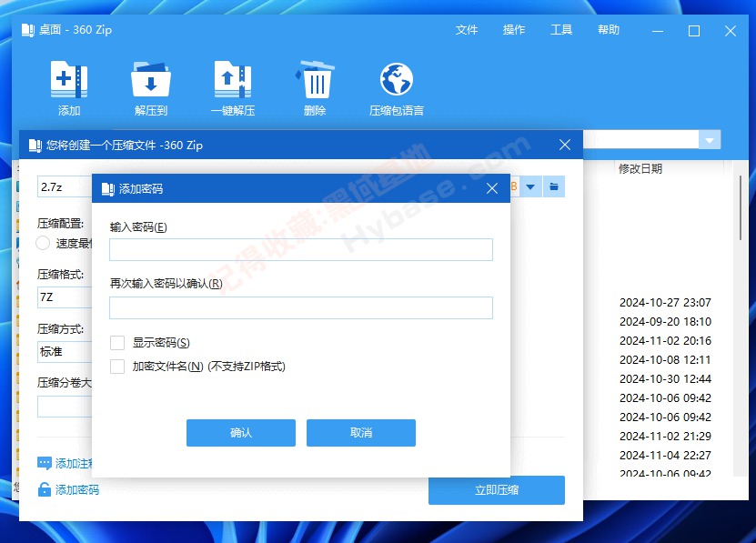Select the row dated 2024-11-04 22:27
This screenshot has height=543, width=756.
click(665, 456)
